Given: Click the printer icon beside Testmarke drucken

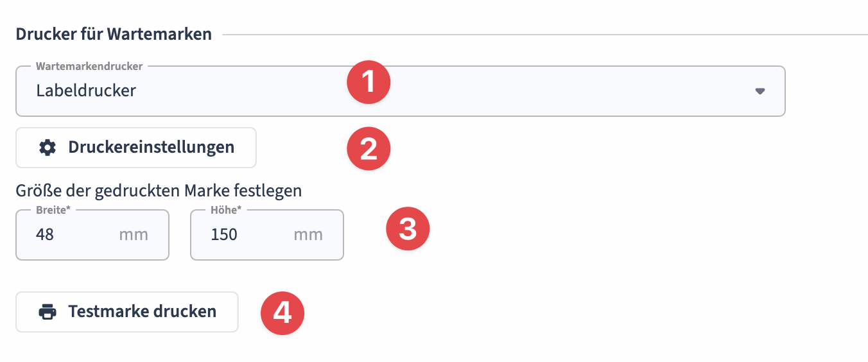Looking at the screenshot, I should coord(48,312).
